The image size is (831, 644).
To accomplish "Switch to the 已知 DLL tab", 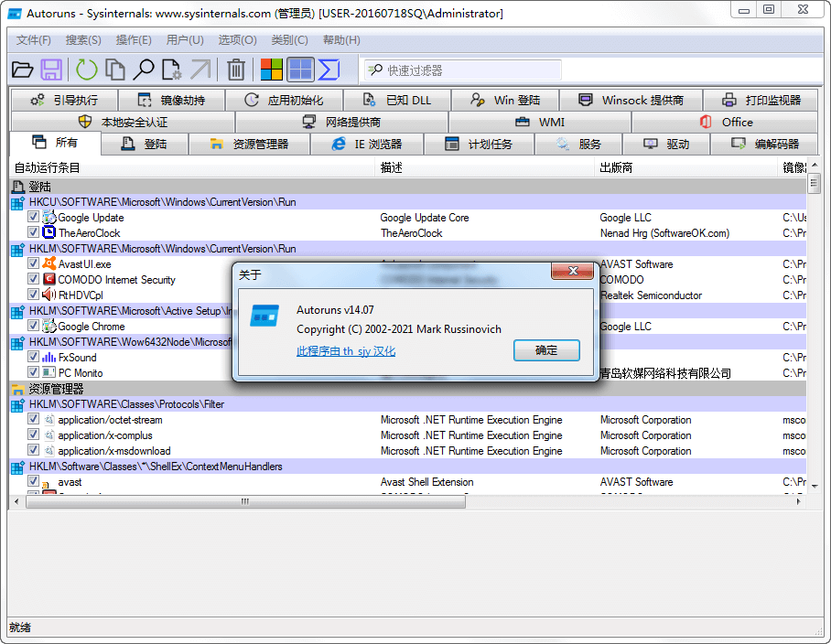I will 397,100.
